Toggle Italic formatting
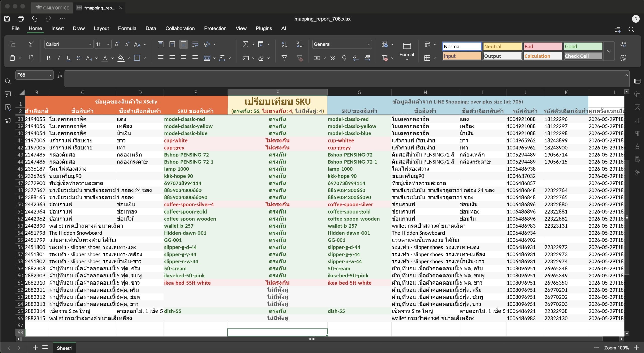This screenshot has height=353, width=644. [x=59, y=58]
